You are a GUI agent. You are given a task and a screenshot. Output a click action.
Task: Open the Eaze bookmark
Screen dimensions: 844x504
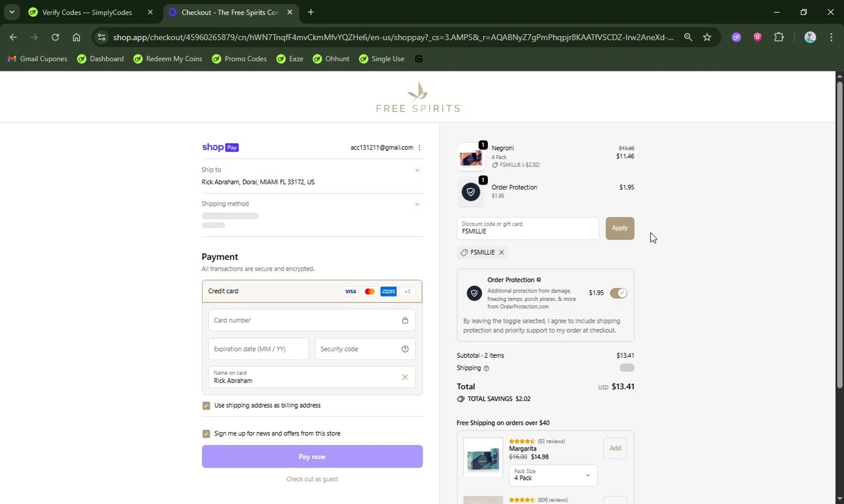[290, 59]
